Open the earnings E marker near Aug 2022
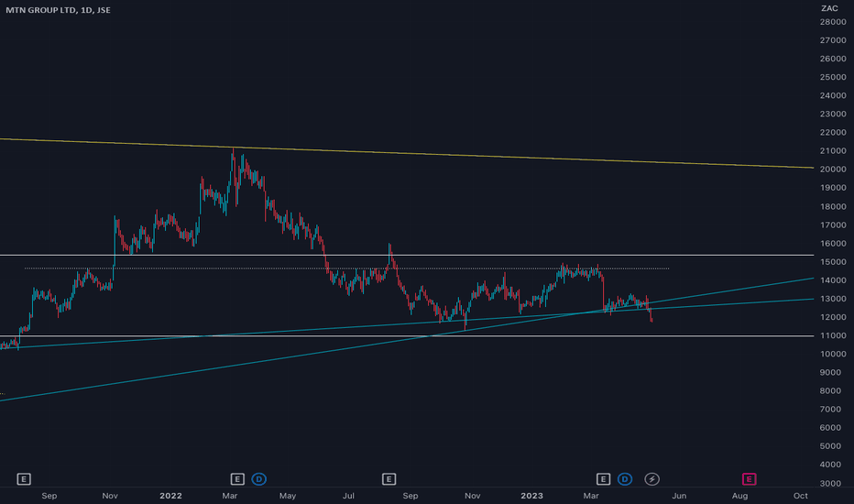This screenshot has width=854, height=504. click(389, 479)
